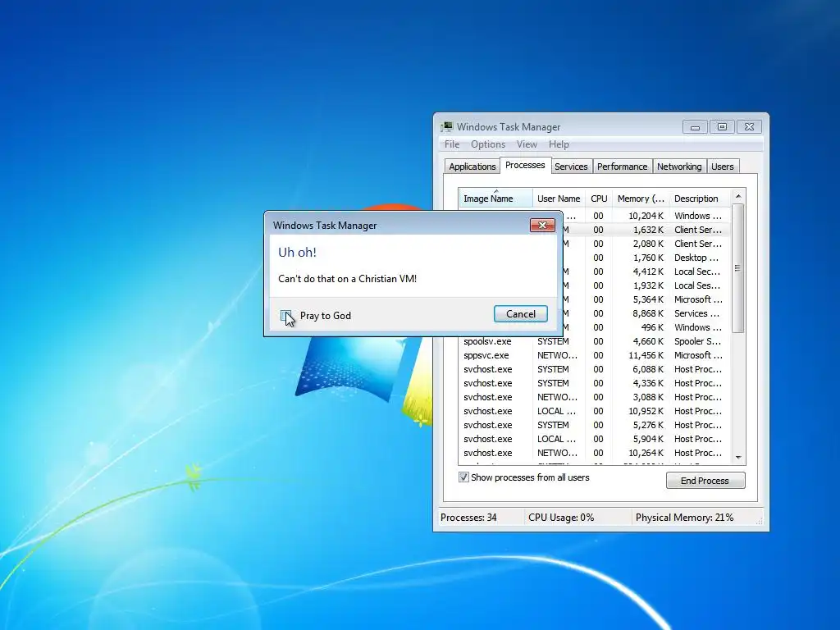Select the Processes tab
Image resolution: width=840 pixels, height=630 pixels.
(525, 165)
